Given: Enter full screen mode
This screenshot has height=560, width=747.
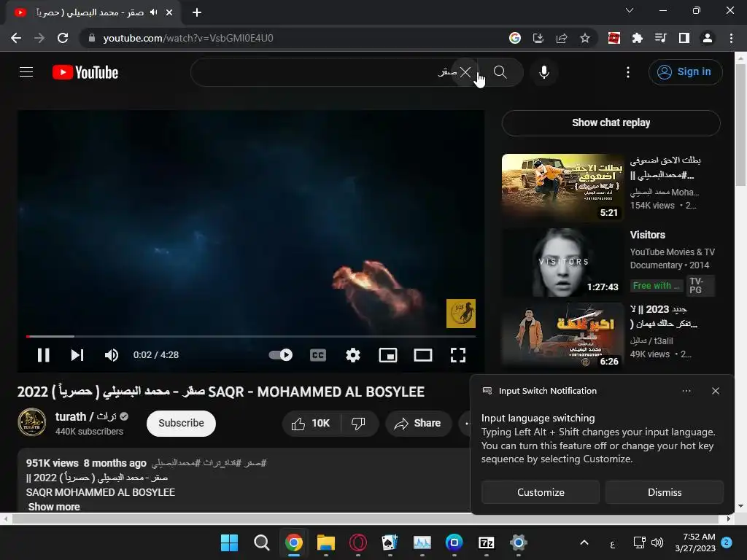Looking at the screenshot, I should pyautogui.click(x=458, y=355).
